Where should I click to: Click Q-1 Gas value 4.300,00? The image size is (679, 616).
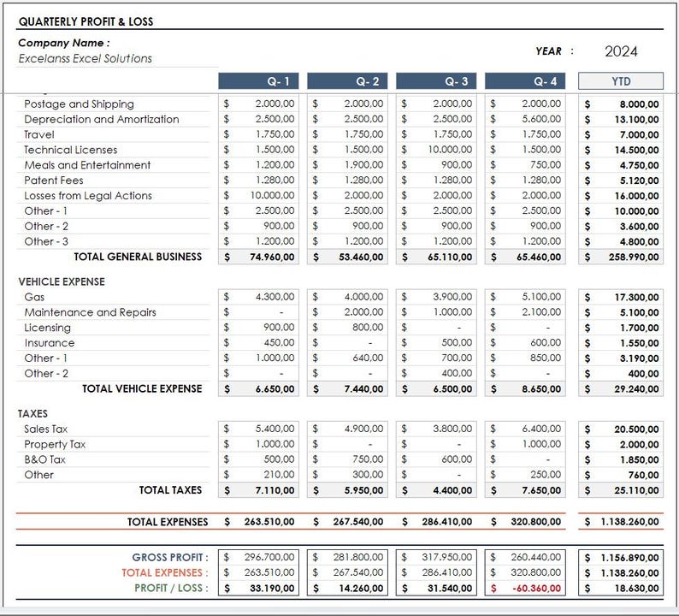275,297
